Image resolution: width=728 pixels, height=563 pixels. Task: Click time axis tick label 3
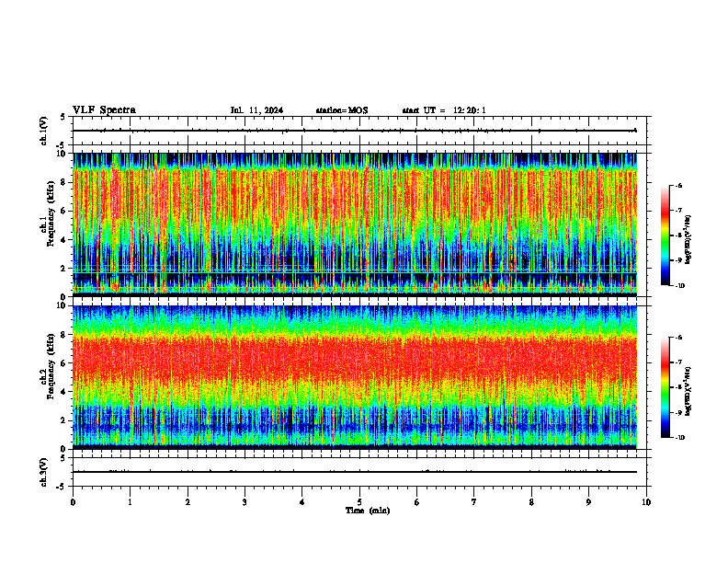(x=245, y=502)
